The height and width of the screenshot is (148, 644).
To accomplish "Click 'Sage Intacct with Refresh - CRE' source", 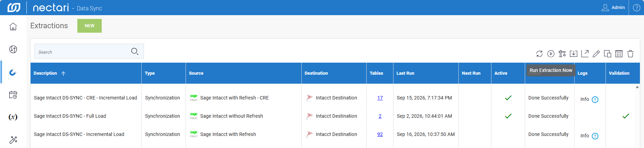I will (234, 98).
